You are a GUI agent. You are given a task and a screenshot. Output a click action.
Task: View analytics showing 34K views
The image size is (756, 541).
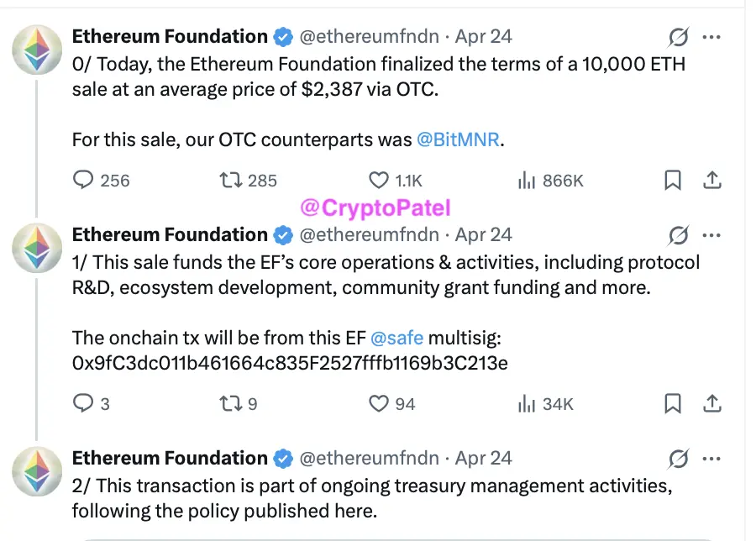(527, 404)
